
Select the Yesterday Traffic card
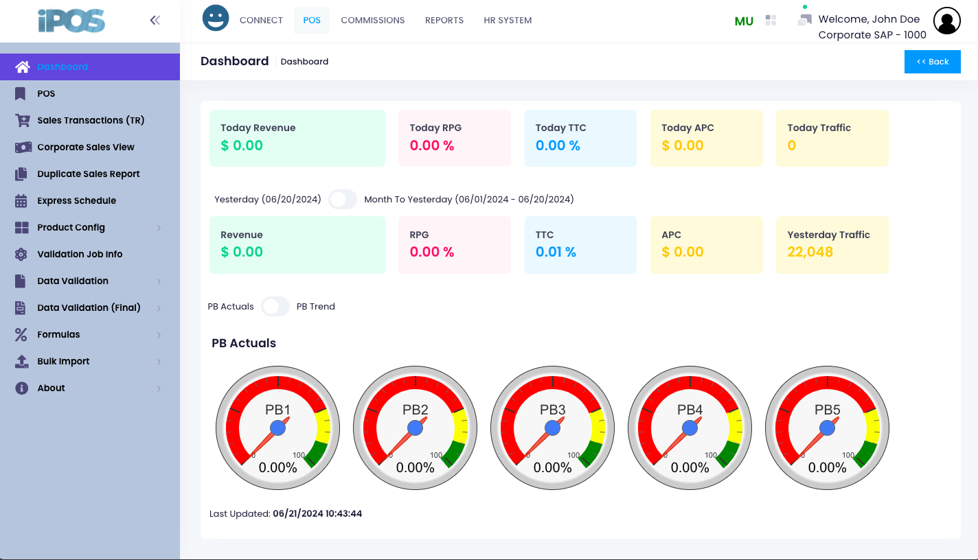(x=832, y=245)
